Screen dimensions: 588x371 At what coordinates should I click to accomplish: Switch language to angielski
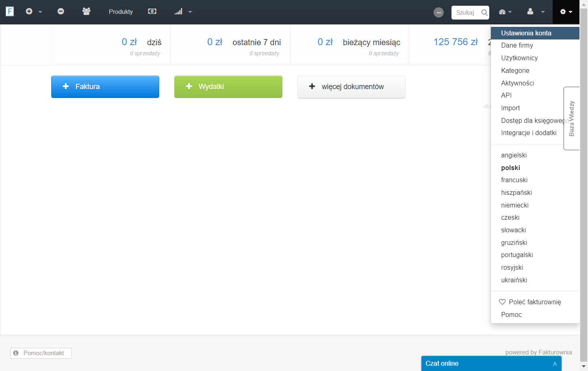535,155
